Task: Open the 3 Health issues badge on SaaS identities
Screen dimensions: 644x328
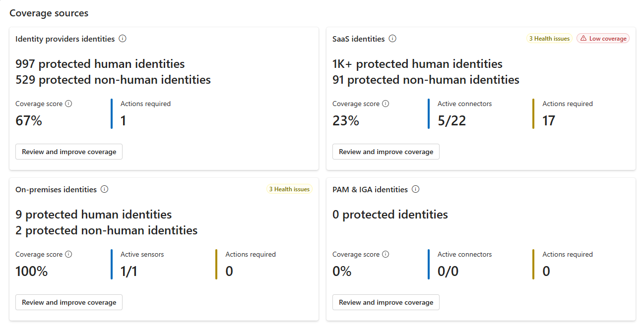Action: pos(549,39)
